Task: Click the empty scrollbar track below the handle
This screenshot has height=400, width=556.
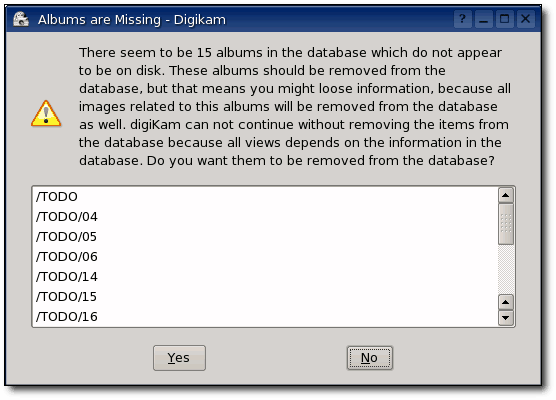Action: 506,270
